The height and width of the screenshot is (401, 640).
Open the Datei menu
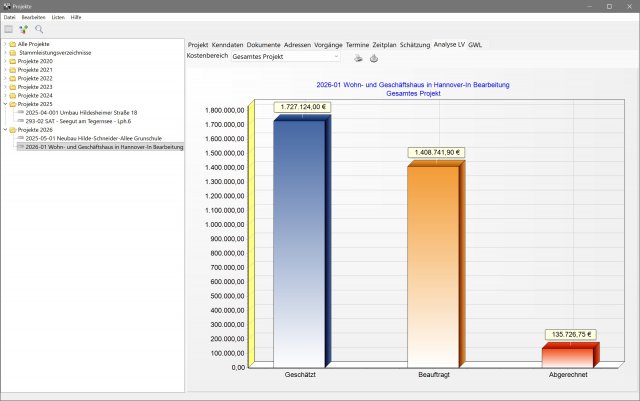[9, 18]
